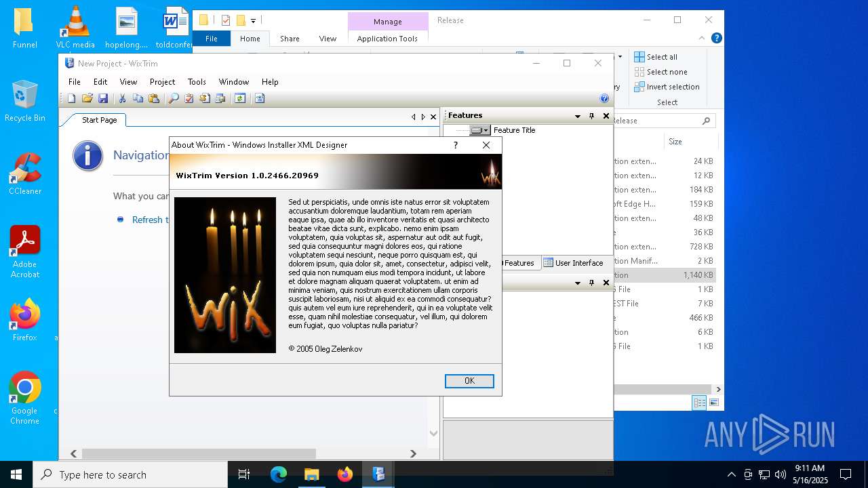Click the Start Page scrollbar right arrow
The width and height of the screenshot is (868, 488).
413,453
